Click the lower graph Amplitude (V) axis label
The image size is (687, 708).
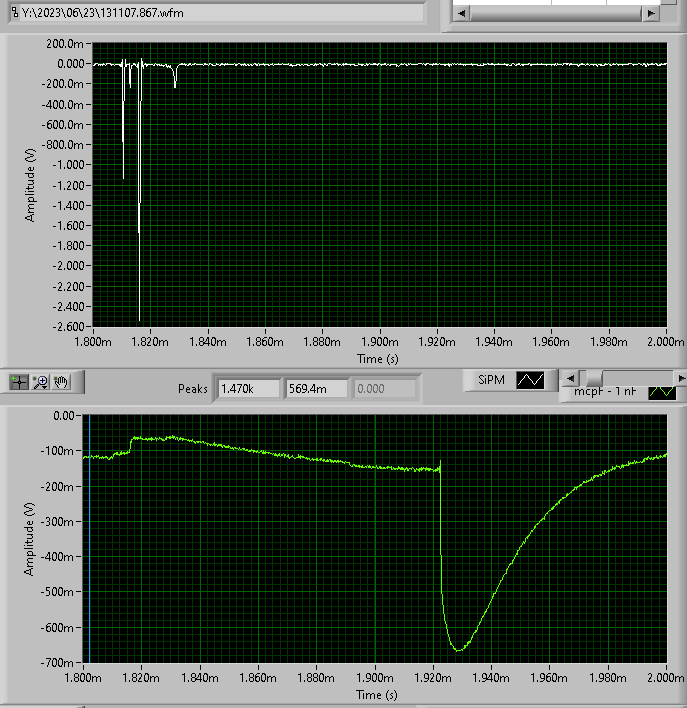click(29, 539)
